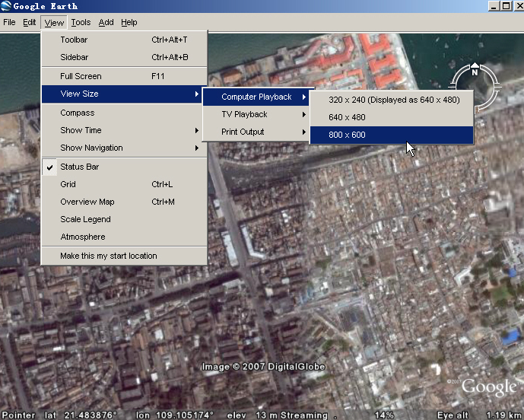
Task: Toggle the Atmosphere option
Action: tap(82, 237)
